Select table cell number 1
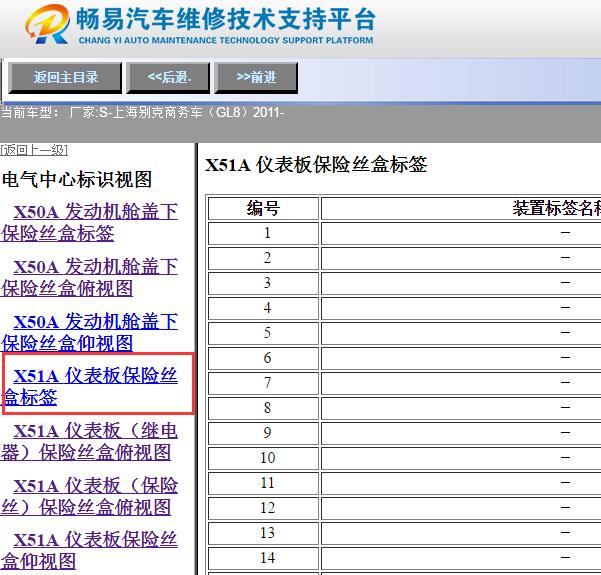Image resolution: width=601 pixels, height=575 pixels. coord(263,233)
